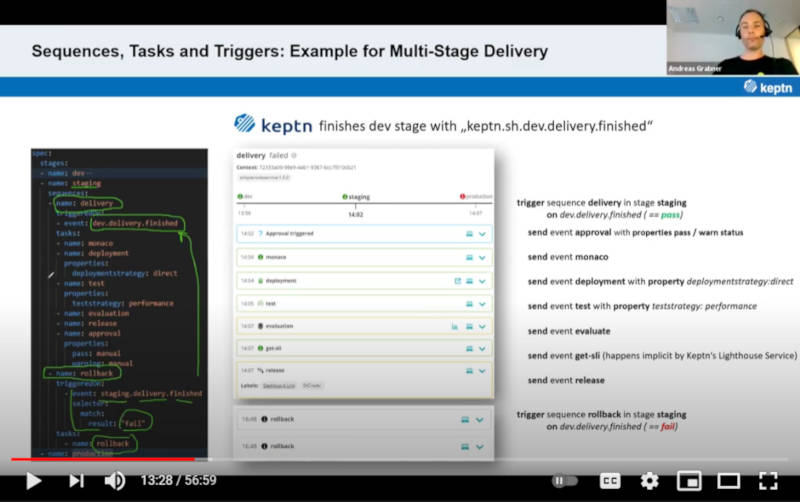Expand the deployment task chevron

coord(482,281)
